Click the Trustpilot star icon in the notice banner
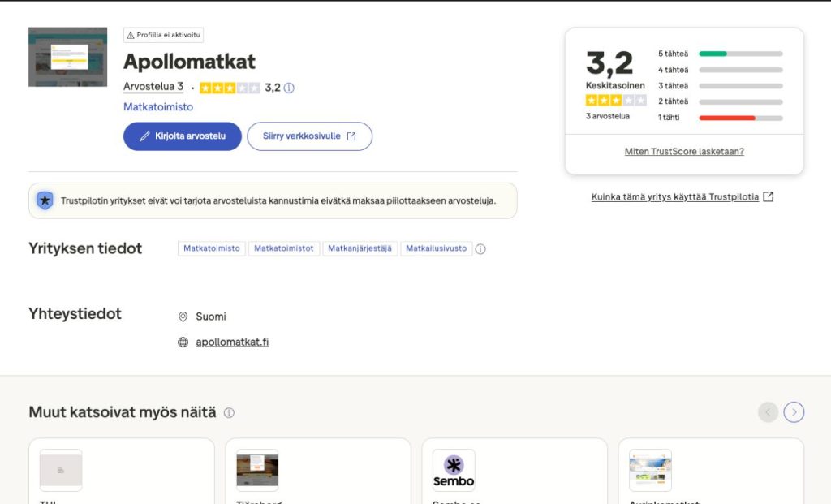 click(x=45, y=200)
